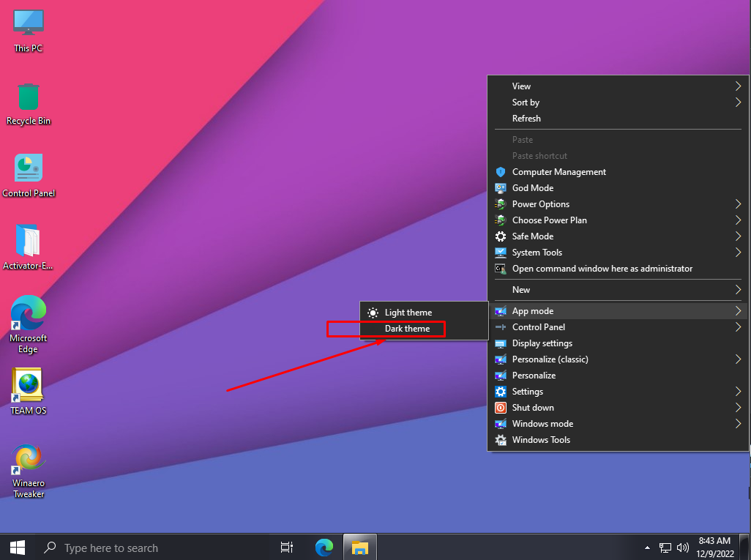
Task: Click the Task View taskbar icon
Action: [287, 547]
